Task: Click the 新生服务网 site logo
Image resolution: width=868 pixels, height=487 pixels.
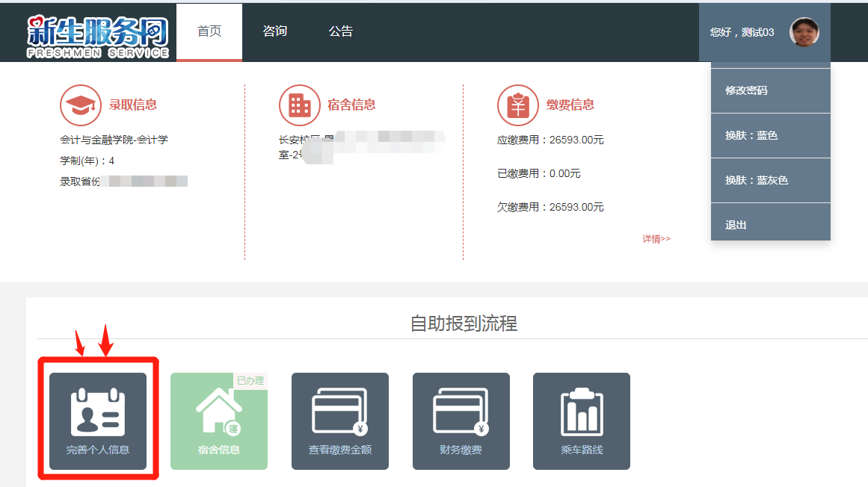Action: pos(98,35)
